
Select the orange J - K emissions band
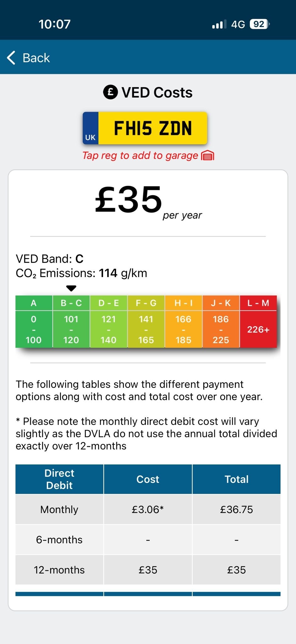tap(221, 321)
